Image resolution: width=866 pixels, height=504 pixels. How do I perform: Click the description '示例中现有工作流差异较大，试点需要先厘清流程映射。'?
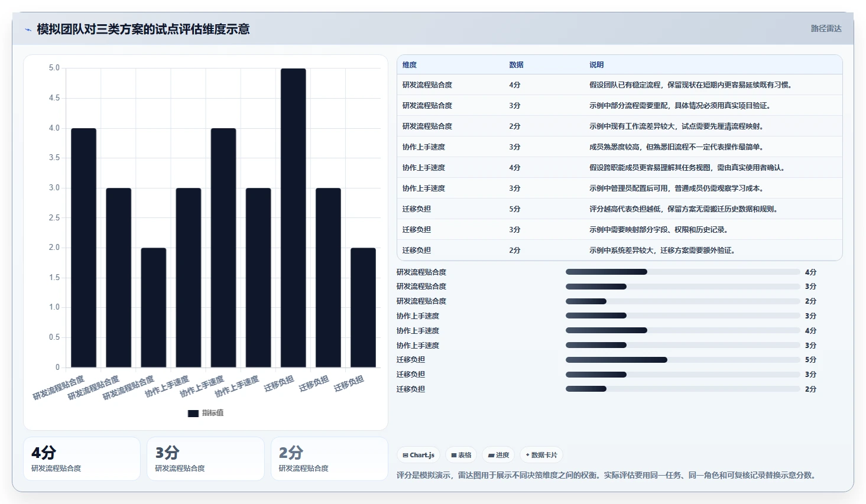coord(676,126)
